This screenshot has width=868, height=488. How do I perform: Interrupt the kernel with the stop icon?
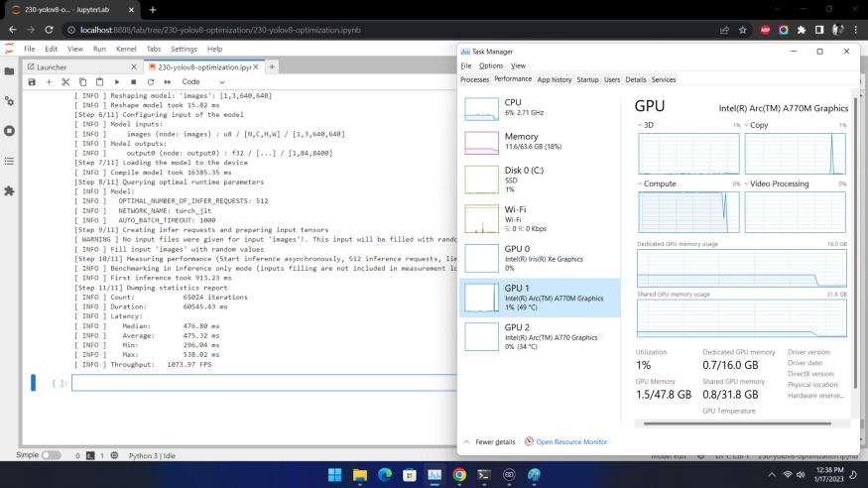click(x=134, y=81)
